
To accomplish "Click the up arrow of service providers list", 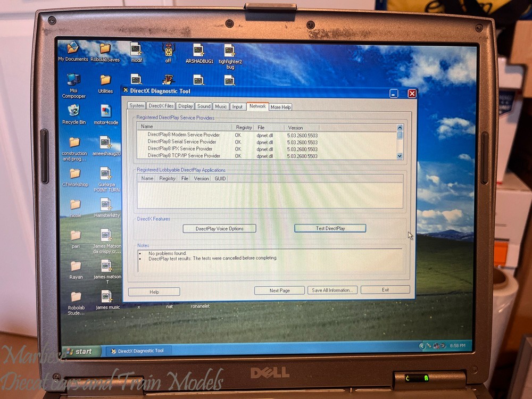I will point(400,128).
